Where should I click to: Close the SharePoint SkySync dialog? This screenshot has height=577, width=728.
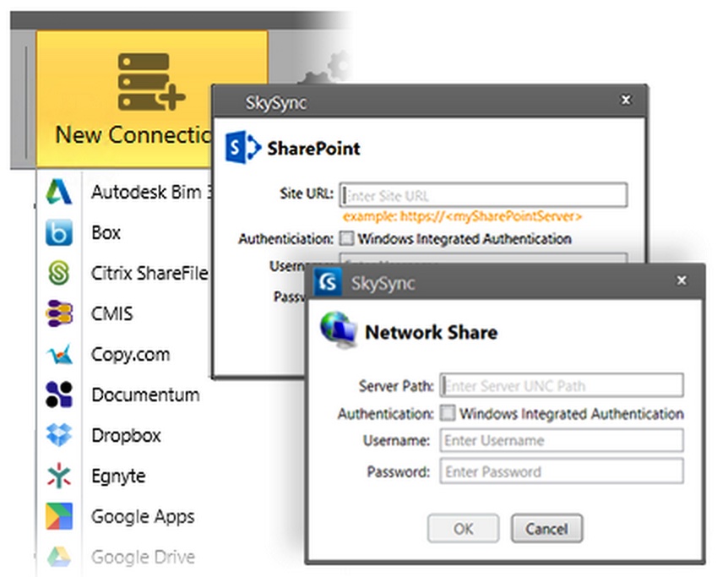tap(626, 100)
